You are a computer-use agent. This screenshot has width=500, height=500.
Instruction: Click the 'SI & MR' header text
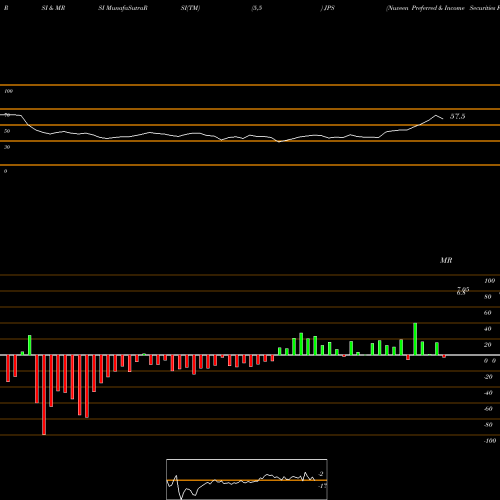click(x=53, y=8)
